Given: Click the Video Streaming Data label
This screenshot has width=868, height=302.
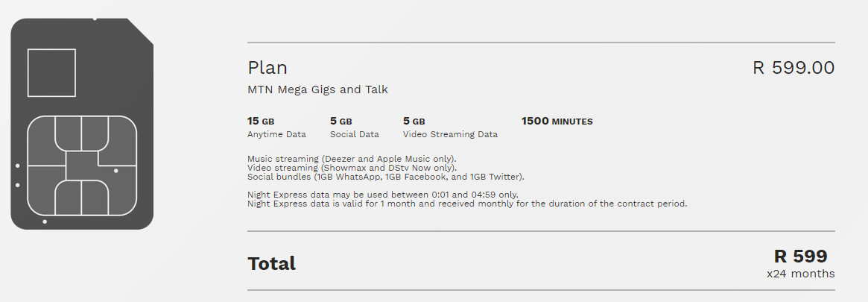Looking at the screenshot, I should tap(450, 134).
